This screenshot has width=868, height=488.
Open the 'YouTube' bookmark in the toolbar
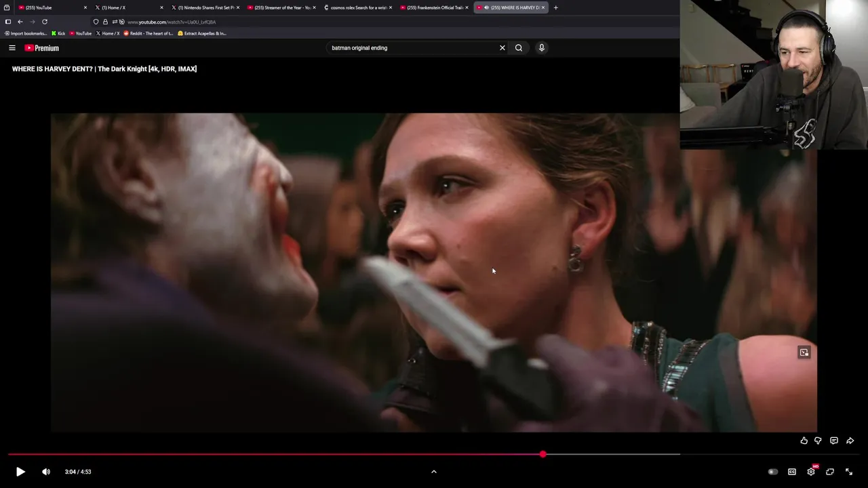[81, 33]
